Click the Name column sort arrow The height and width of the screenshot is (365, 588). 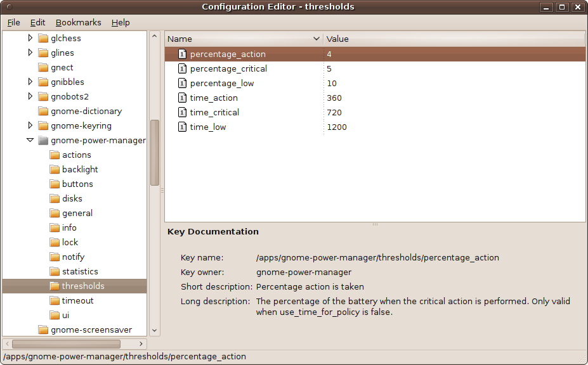point(316,39)
